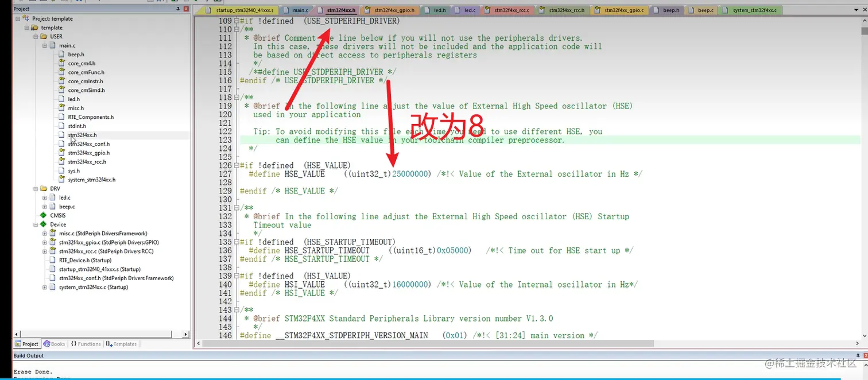Click the file icon beside core_cmFunc.h
This screenshot has height=380, width=868.
tap(62, 72)
